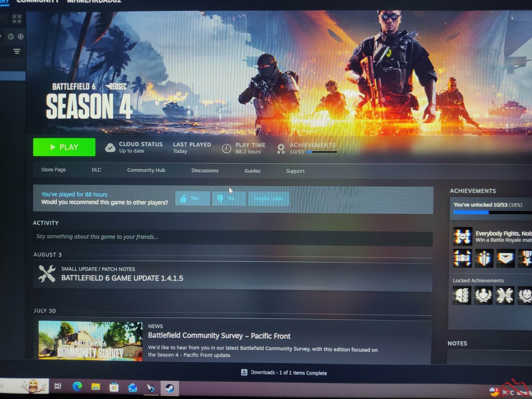Screen dimensions: 532x399
Task: Select the first achievement icon below Everybody Fights
Action: pyautogui.click(x=462, y=258)
